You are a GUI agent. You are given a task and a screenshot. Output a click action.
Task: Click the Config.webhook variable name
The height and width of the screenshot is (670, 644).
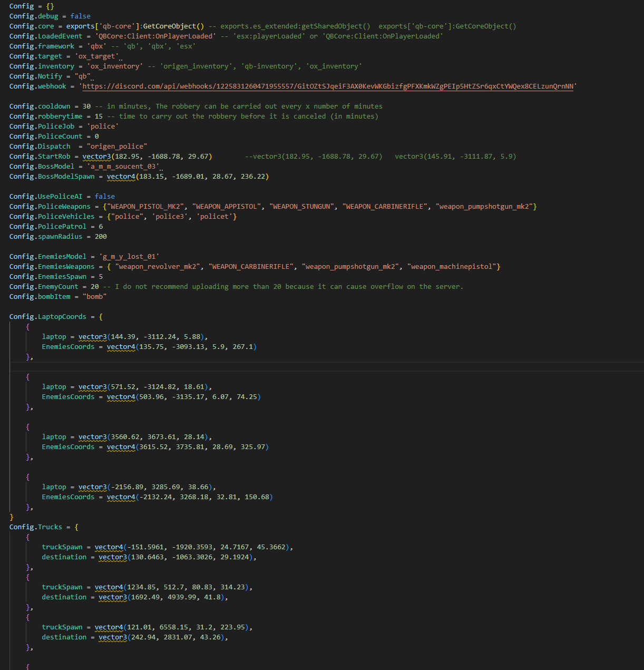pos(38,86)
